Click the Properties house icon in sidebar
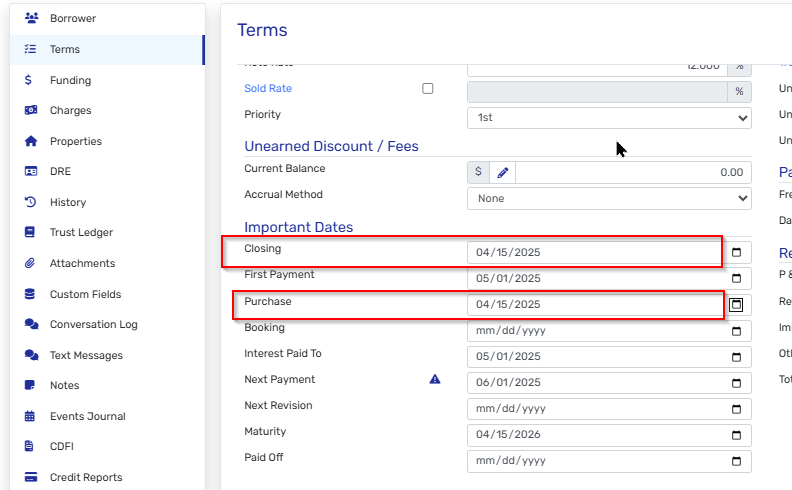792x490 pixels. pyautogui.click(x=31, y=141)
